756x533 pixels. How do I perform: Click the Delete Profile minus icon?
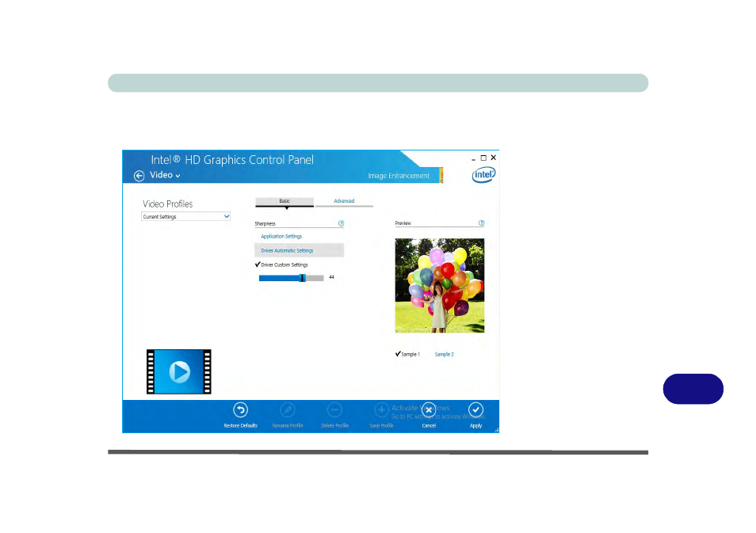334,410
